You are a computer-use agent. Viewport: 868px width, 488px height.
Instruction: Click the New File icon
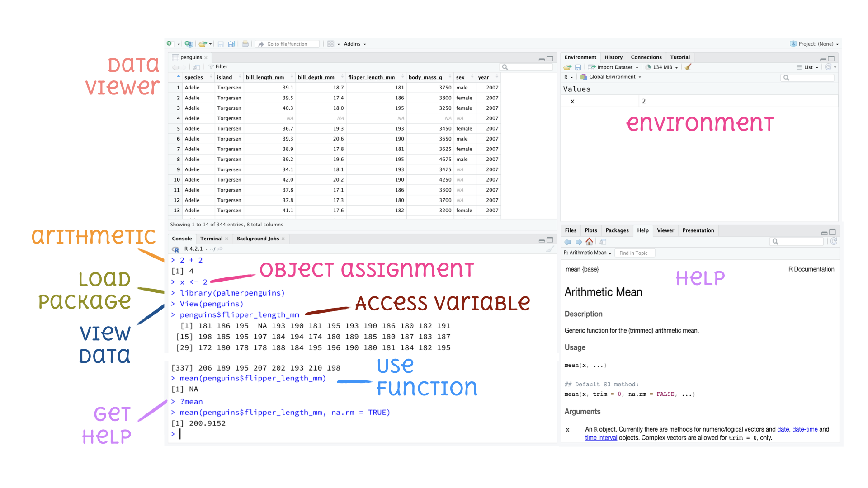coord(170,44)
